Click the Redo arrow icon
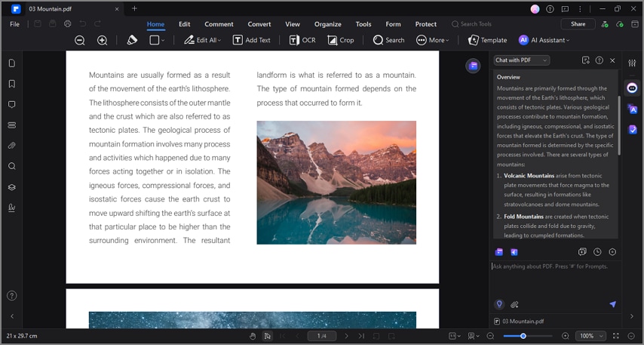Viewport: 644px width, 345px height. pyautogui.click(x=97, y=24)
